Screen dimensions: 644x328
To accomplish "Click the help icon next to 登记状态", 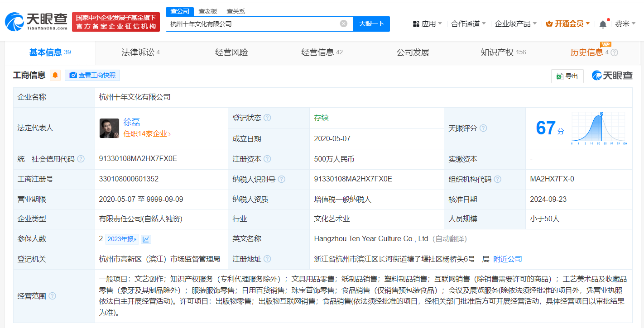I will 267,118.
